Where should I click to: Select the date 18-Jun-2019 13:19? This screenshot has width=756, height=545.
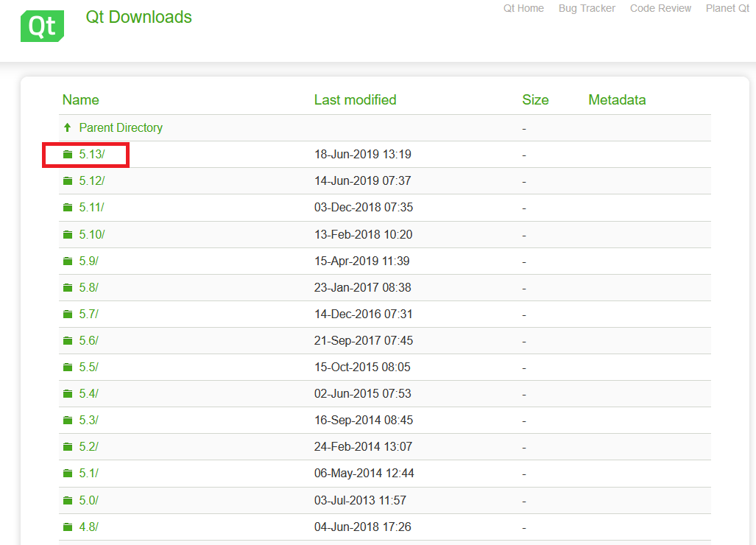click(x=363, y=155)
